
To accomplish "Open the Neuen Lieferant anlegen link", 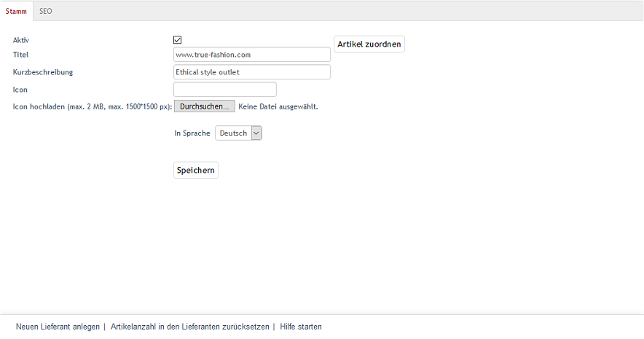I will [58, 327].
